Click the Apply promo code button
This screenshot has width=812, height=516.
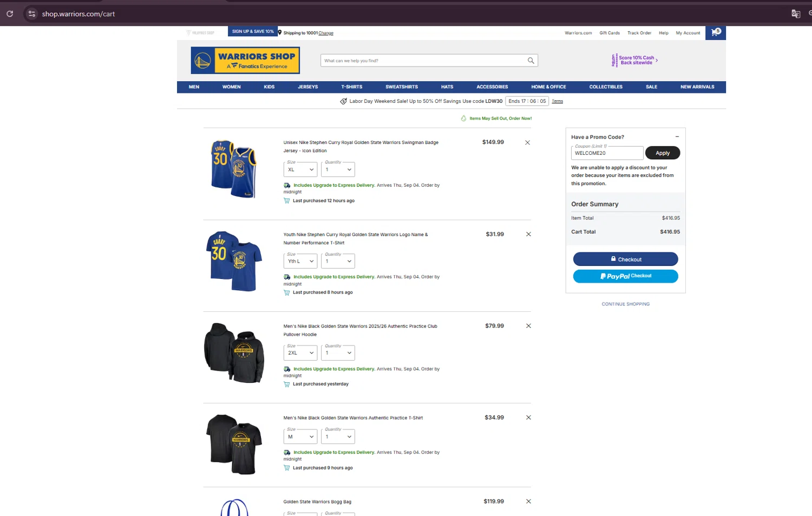coord(663,153)
